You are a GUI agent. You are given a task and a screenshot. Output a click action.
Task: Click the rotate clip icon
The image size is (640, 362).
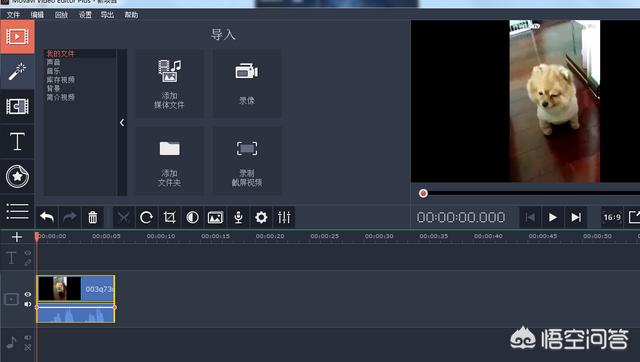[146, 218]
